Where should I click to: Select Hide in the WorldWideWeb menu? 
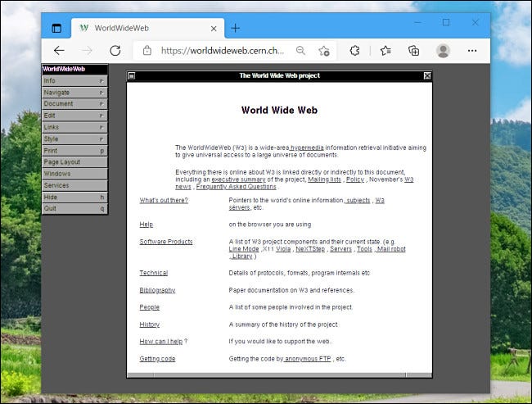[74, 197]
